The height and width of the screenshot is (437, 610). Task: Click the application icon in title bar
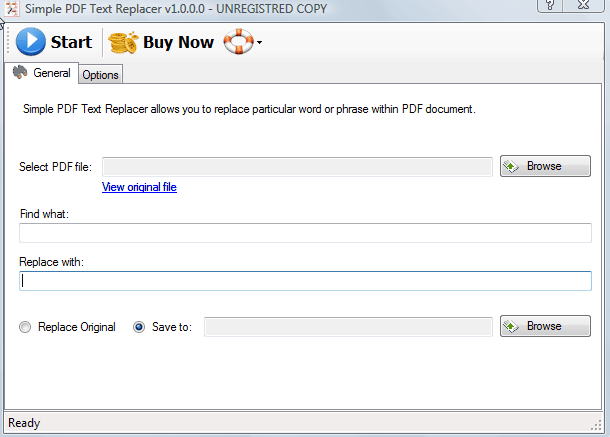tap(12, 9)
